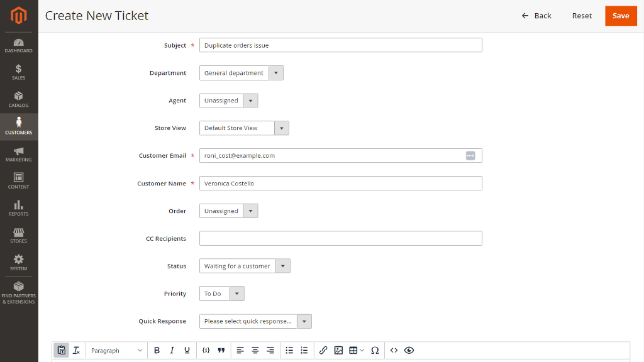Screen dimensions: 644x362
Task: Open the Customers menu
Action: click(x=18, y=127)
